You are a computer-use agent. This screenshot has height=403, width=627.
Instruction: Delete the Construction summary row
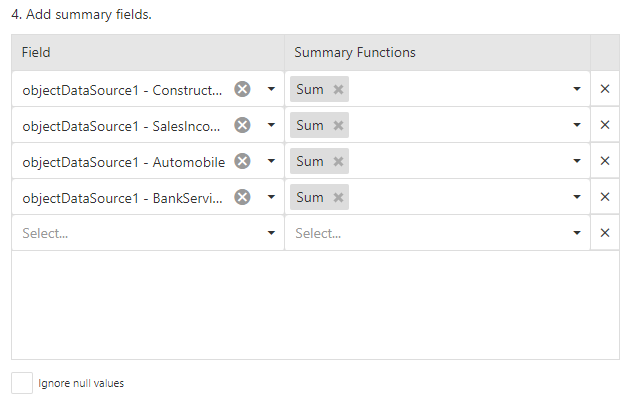click(604, 89)
